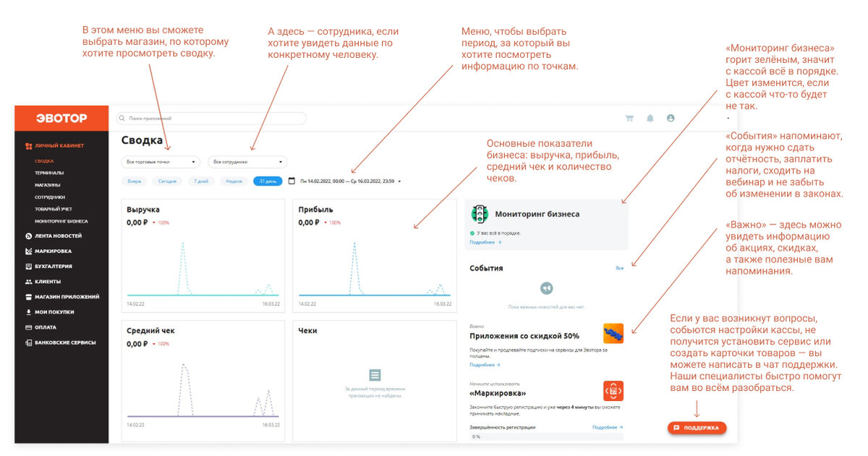This screenshot has width=868, height=456.
Task: Open Терминалы in sidebar
Action: coord(49,173)
